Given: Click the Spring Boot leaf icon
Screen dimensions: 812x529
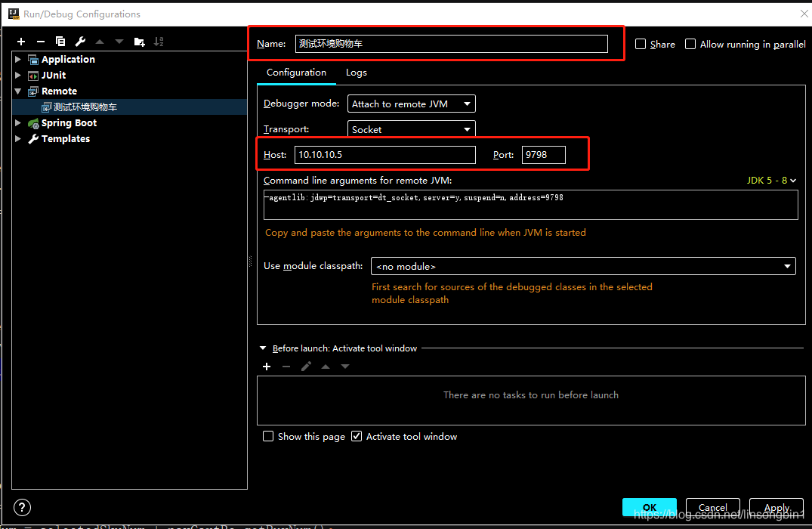Looking at the screenshot, I should 33,123.
